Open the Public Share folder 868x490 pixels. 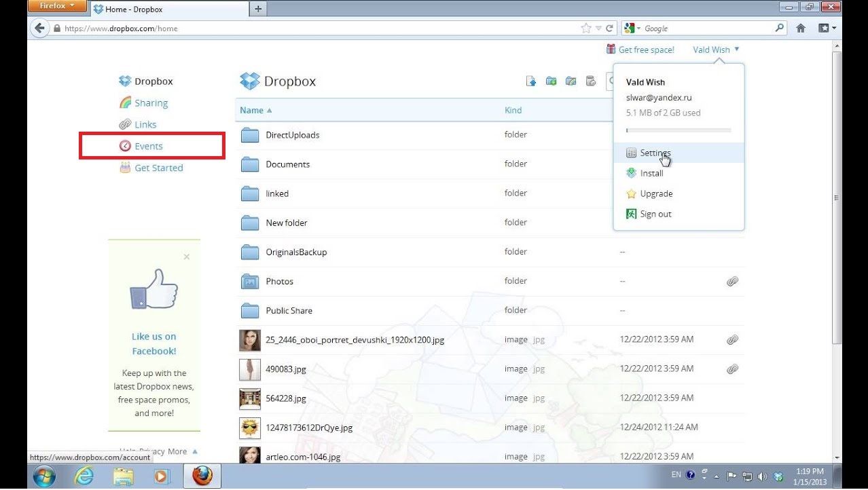(x=289, y=310)
